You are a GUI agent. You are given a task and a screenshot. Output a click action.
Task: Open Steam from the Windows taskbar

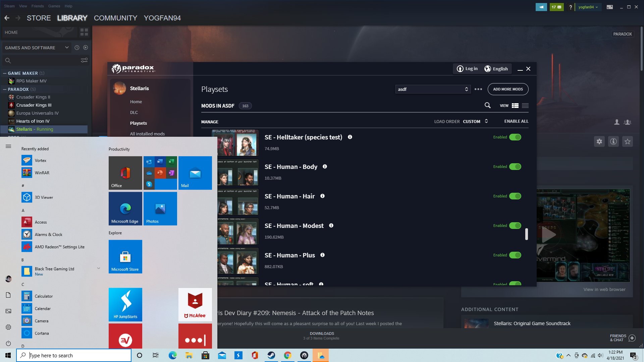(271, 355)
